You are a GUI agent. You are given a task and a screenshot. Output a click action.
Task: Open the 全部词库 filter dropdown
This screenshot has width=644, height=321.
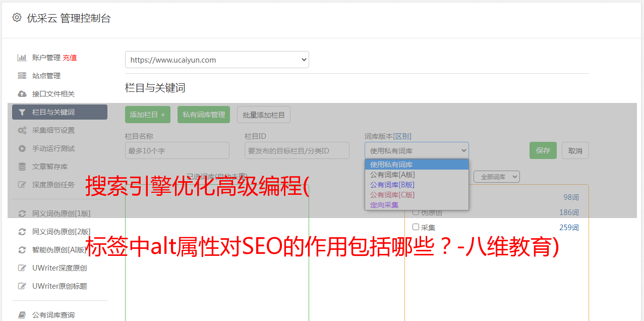tap(497, 177)
